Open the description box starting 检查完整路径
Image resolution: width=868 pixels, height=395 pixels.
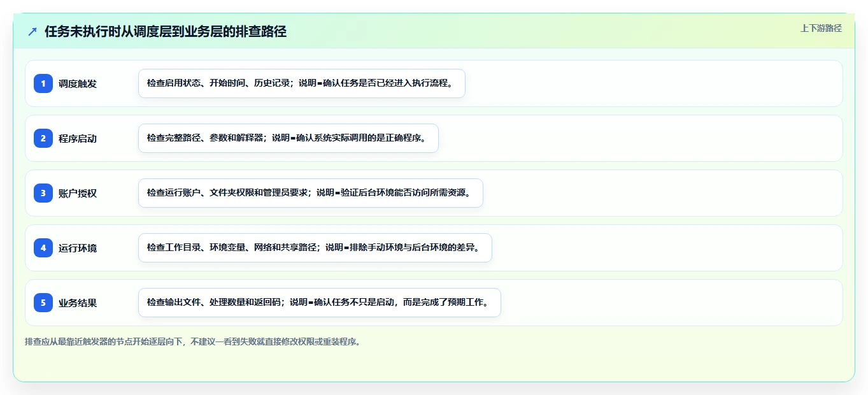click(288, 138)
